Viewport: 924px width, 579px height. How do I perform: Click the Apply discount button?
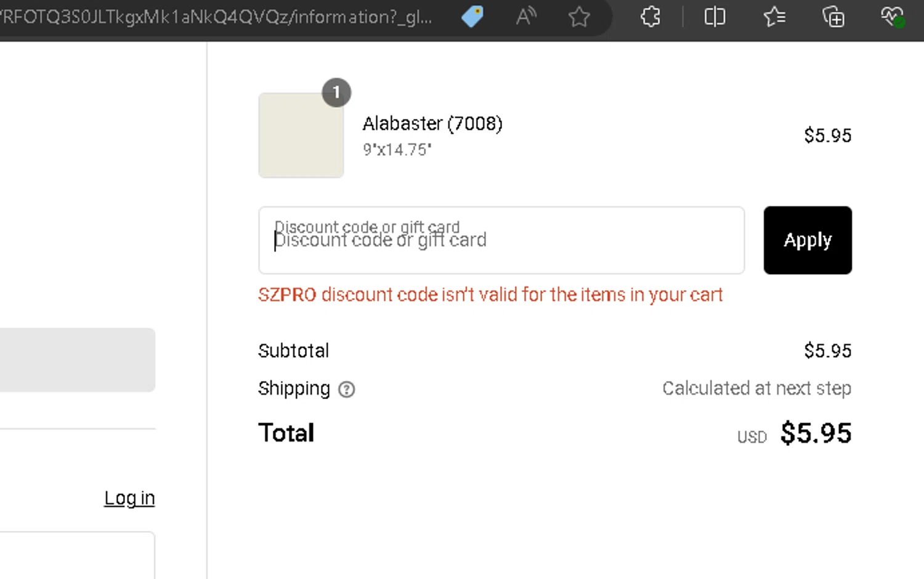pos(807,240)
